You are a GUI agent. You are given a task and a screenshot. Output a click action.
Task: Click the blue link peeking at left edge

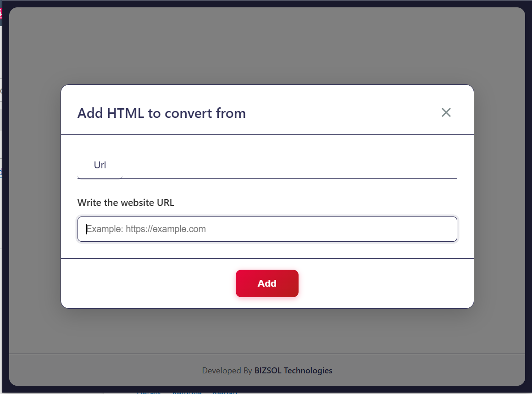(x=1, y=172)
